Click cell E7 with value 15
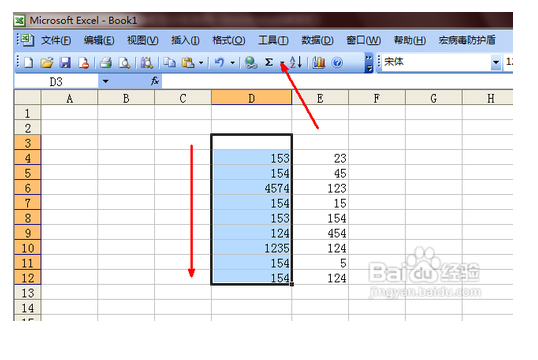 [x=320, y=202]
